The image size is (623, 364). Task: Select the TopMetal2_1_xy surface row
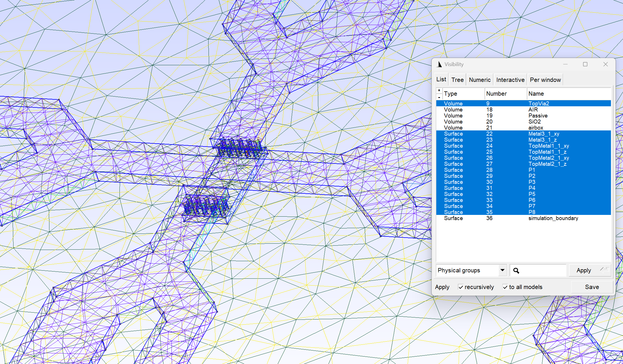pyautogui.click(x=523, y=158)
